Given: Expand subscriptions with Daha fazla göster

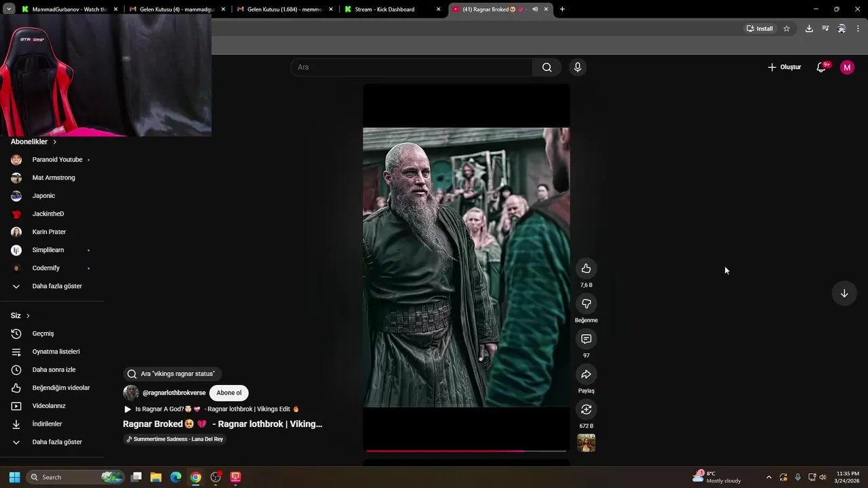Looking at the screenshot, I should pyautogui.click(x=52, y=286).
